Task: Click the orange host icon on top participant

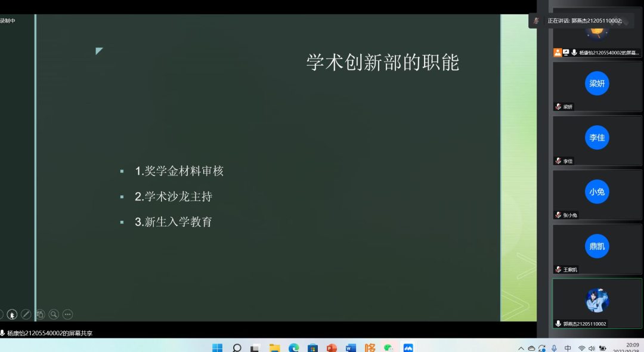Action: [558, 53]
